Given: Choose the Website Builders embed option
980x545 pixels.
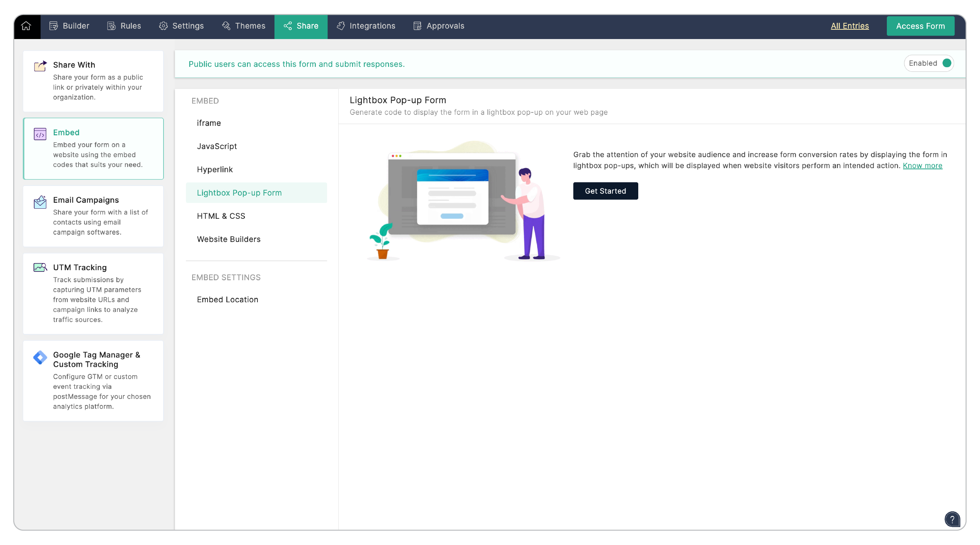Looking at the screenshot, I should (228, 239).
